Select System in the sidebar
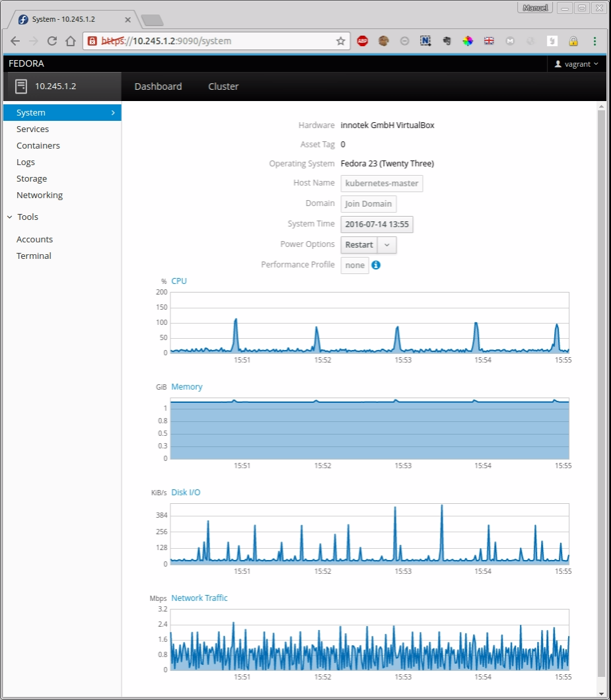The width and height of the screenshot is (611, 700). point(63,112)
